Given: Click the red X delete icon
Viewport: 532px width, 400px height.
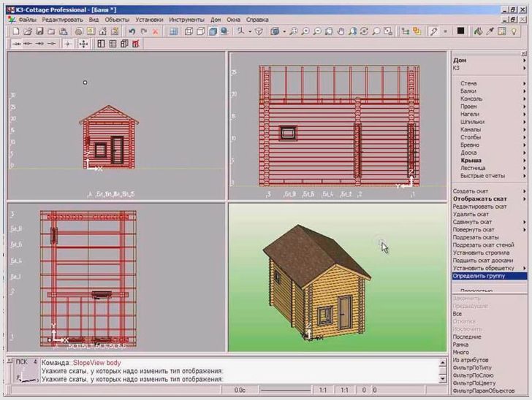Looking at the screenshot, I should (156, 31).
